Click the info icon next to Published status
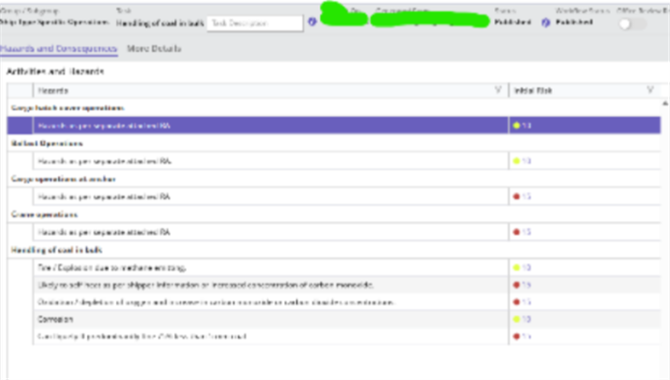This screenshot has height=380, width=670. point(546,22)
